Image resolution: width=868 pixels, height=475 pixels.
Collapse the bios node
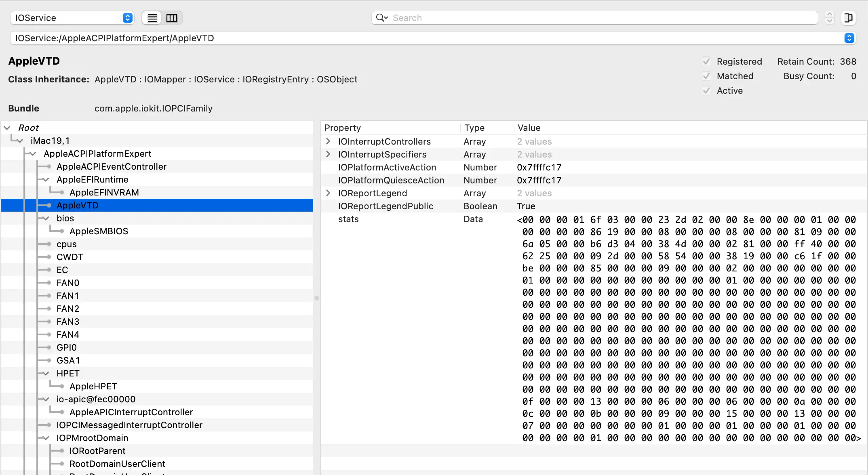pos(46,218)
